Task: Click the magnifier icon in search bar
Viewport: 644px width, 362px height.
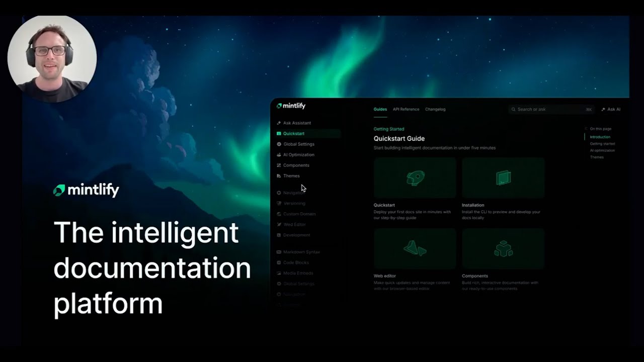Action: coord(513,109)
